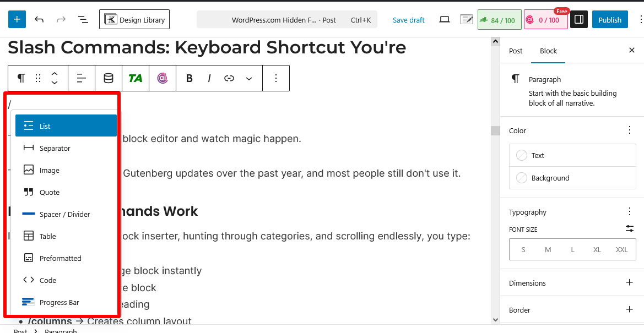
Task: Select the paragraph block type icon
Action: 20,78
